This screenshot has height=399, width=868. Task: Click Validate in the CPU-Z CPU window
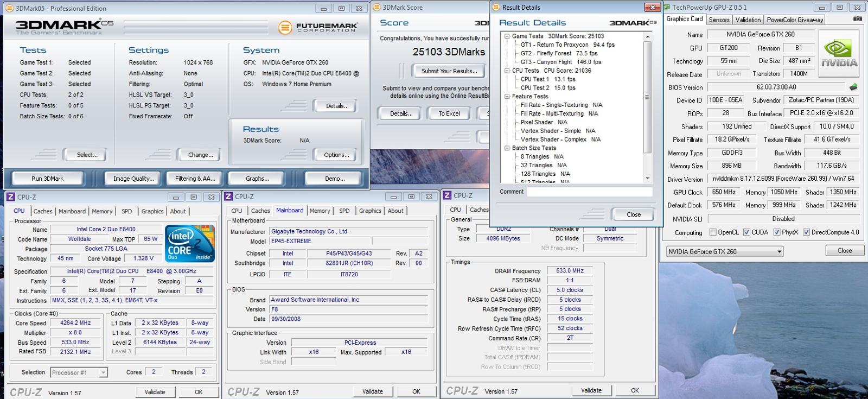tap(155, 392)
